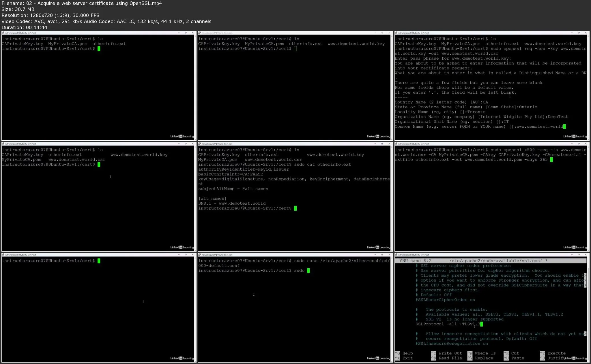Click LinkedIn Learning logo in otherinfo.ext thumbnail

coord(378,247)
